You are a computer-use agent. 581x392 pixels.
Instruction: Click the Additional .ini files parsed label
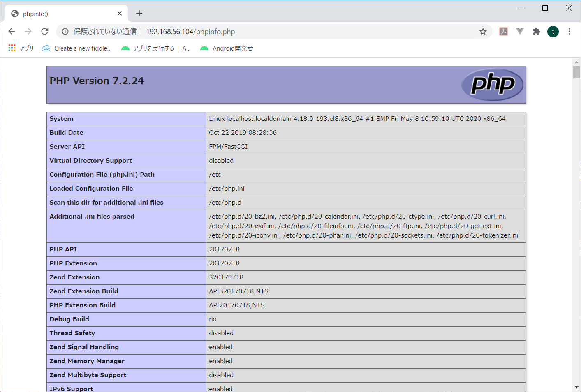[92, 217]
